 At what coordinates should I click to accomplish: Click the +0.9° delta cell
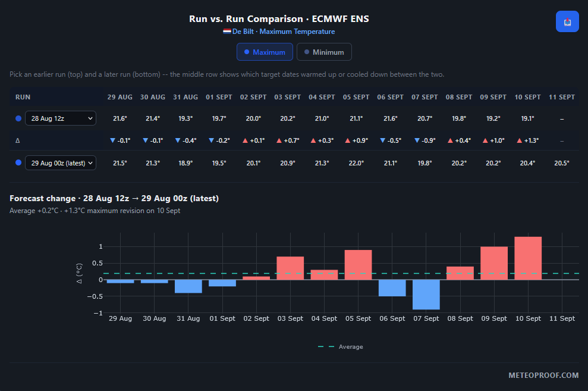[x=356, y=140]
